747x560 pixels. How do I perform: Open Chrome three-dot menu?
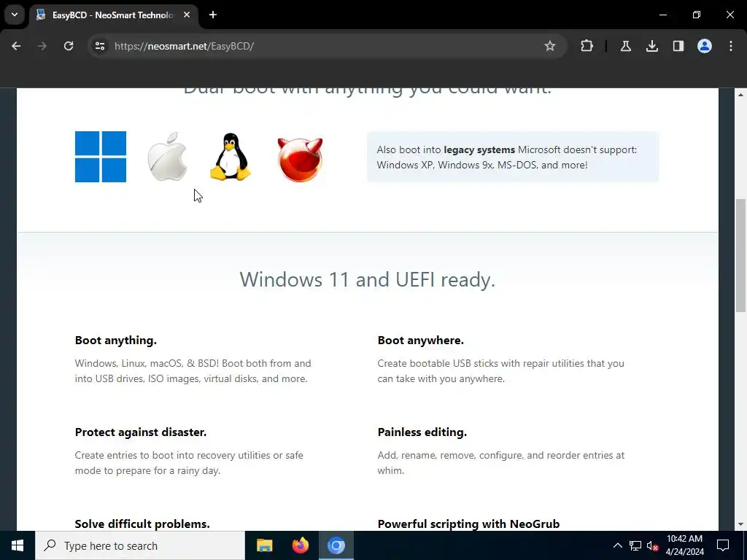[x=730, y=46]
